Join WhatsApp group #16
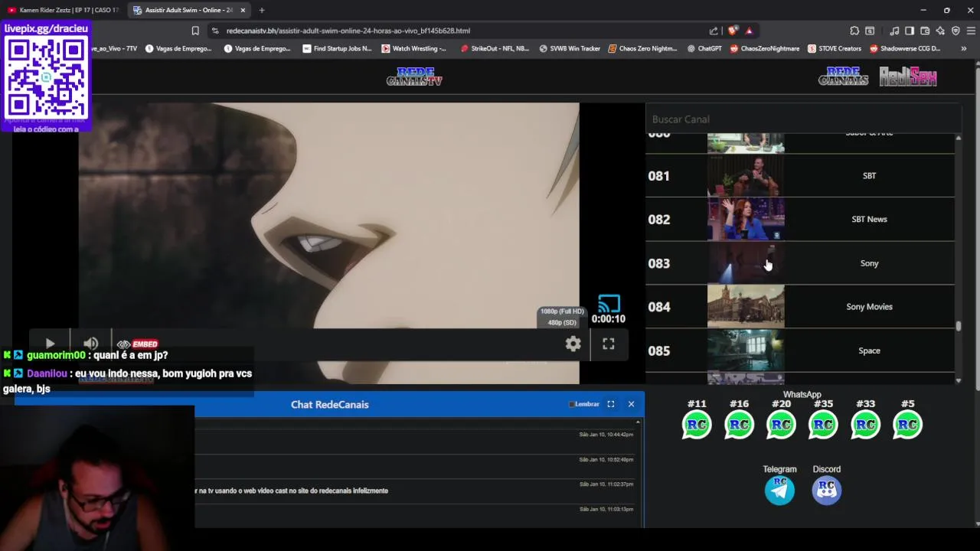The width and height of the screenshot is (980, 551). (739, 425)
